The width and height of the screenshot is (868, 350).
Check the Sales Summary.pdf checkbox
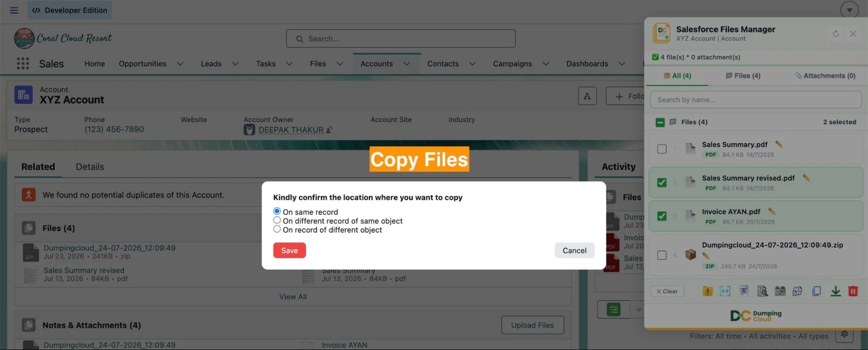[x=662, y=149]
